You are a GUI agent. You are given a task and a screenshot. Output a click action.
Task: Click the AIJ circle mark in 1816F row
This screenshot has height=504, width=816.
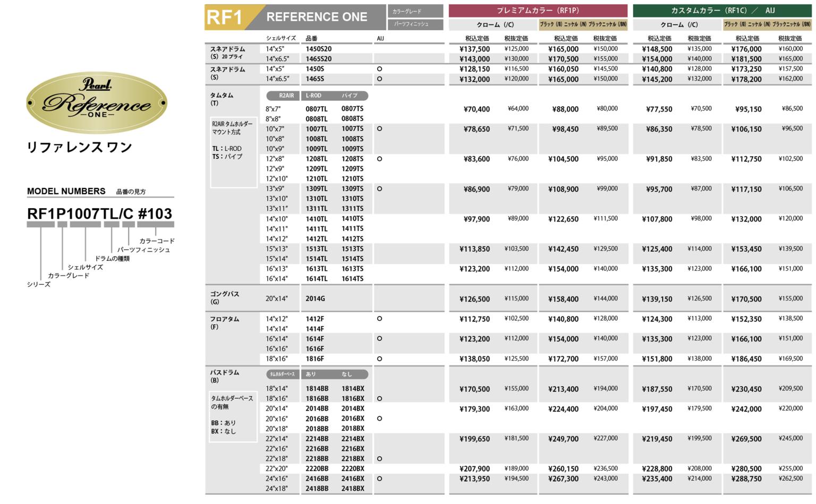pyautogui.click(x=379, y=358)
